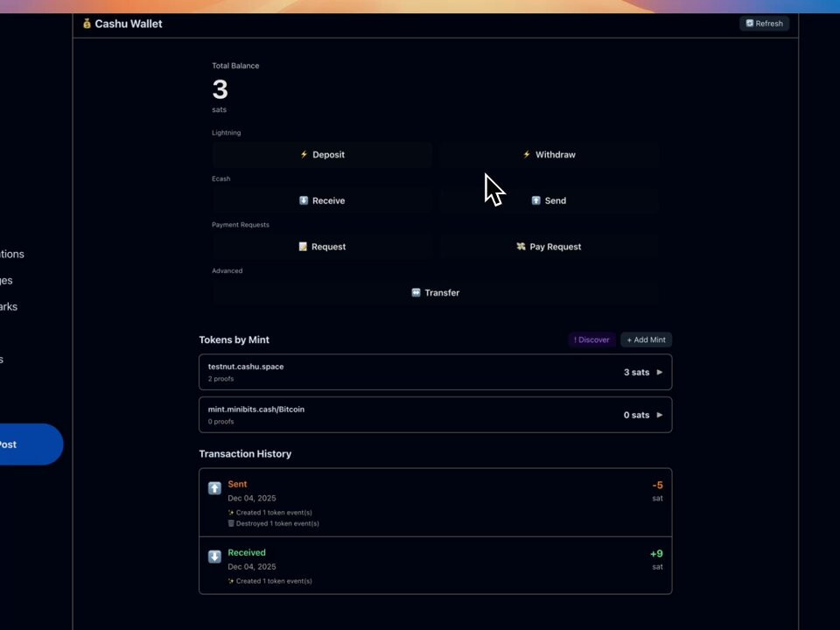Click the 2 proofs label
840x630 pixels.
220,379
